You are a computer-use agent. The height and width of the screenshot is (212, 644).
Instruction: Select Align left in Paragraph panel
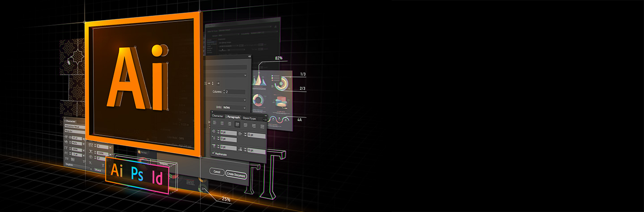click(215, 123)
